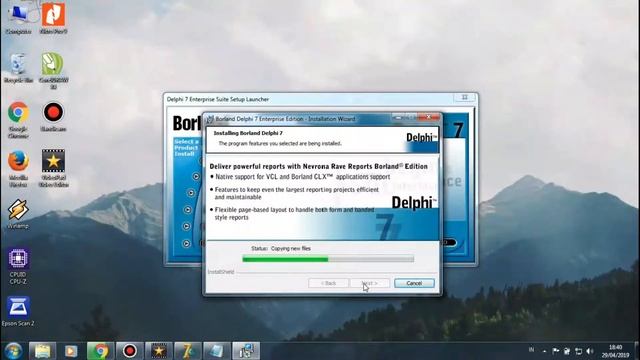Close the Delphi 7 Setup Launcher window

pyautogui.click(x=464, y=98)
